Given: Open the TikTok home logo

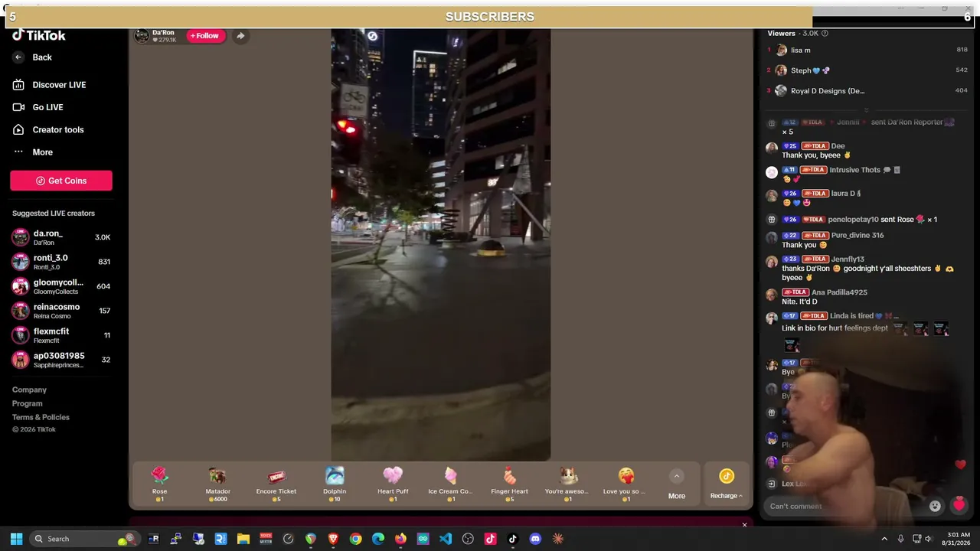Looking at the screenshot, I should pyautogui.click(x=39, y=35).
